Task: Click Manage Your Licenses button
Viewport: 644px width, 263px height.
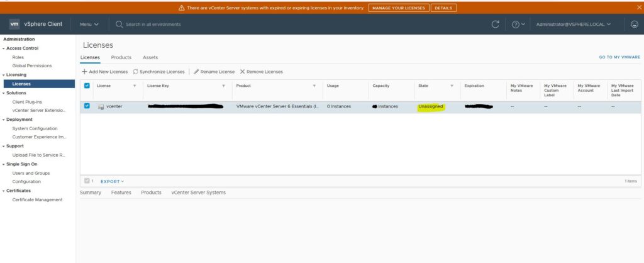Action: point(398,8)
